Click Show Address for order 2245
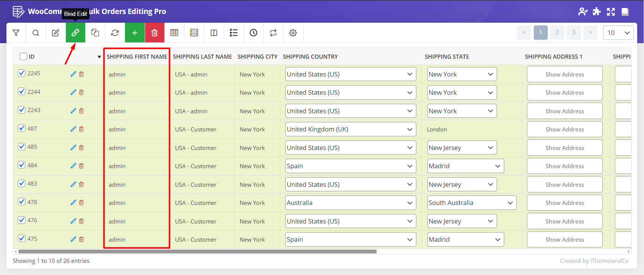644x275 pixels. [x=564, y=74]
